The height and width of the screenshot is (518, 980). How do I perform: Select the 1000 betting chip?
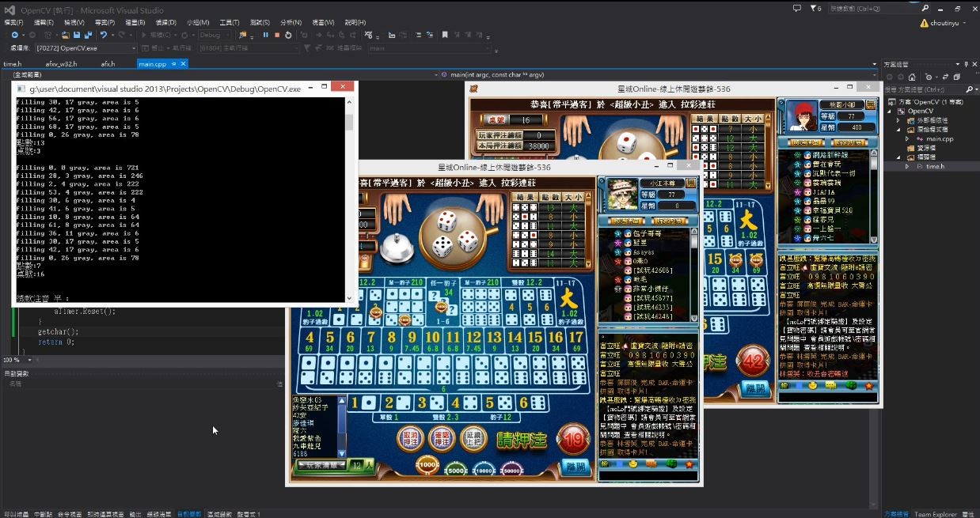[x=427, y=465]
